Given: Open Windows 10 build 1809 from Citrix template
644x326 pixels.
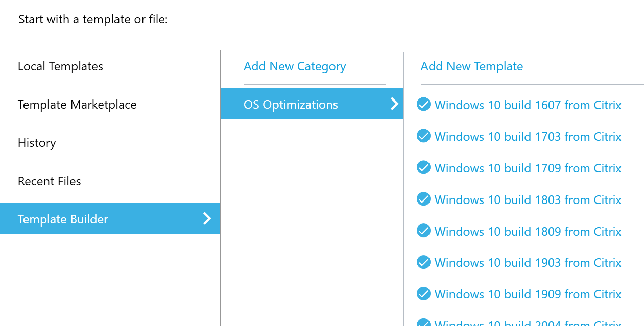Looking at the screenshot, I should click(528, 232).
